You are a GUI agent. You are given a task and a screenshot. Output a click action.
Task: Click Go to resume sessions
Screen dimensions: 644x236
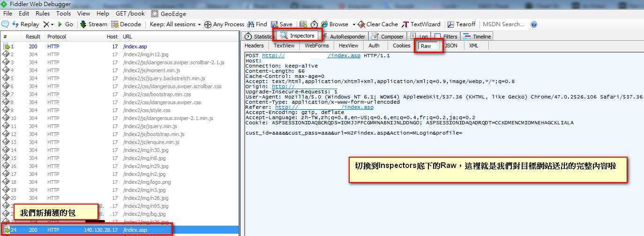(x=65, y=24)
